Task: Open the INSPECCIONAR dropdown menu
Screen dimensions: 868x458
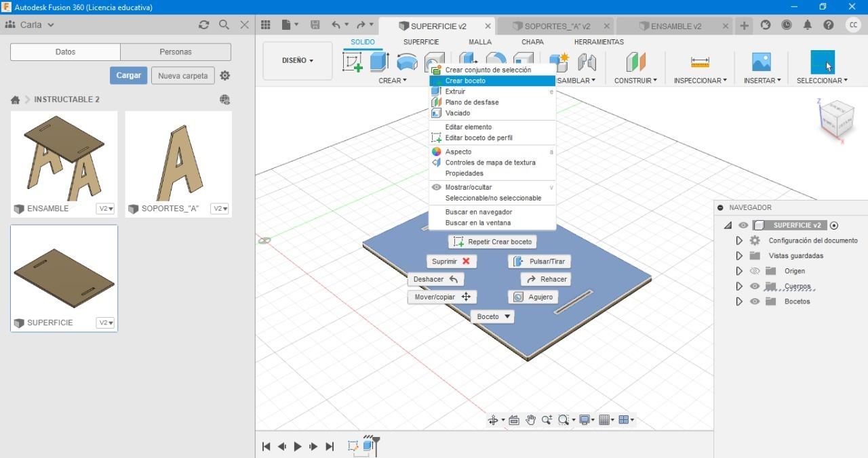Action: (x=700, y=81)
